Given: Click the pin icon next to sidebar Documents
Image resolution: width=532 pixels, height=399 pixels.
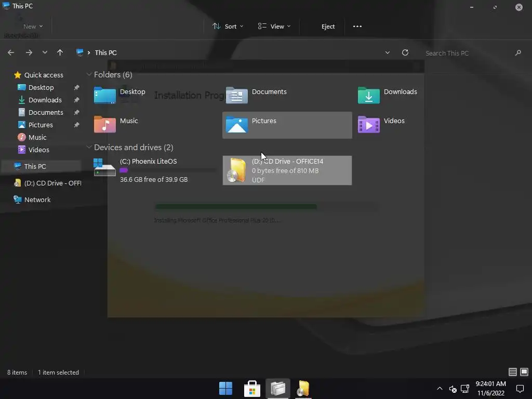Looking at the screenshot, I should click(x=77, y=112).
